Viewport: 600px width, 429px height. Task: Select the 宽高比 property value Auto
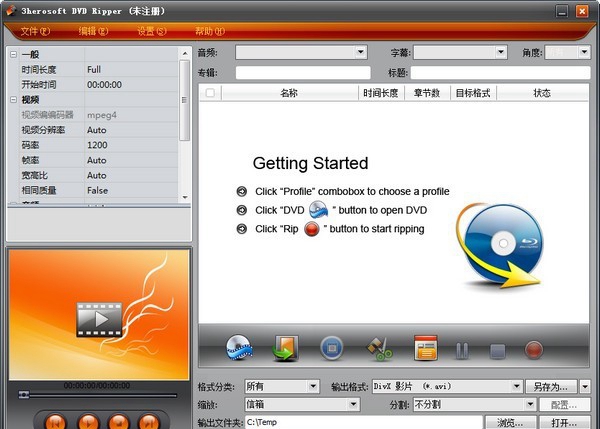pyautogui.click(x=131, y=175)
